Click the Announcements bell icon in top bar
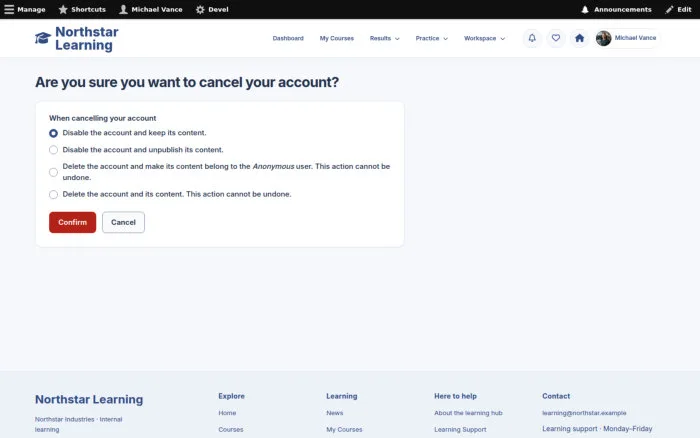The width and height of the screenshot is (700, 438). (585, 9)
